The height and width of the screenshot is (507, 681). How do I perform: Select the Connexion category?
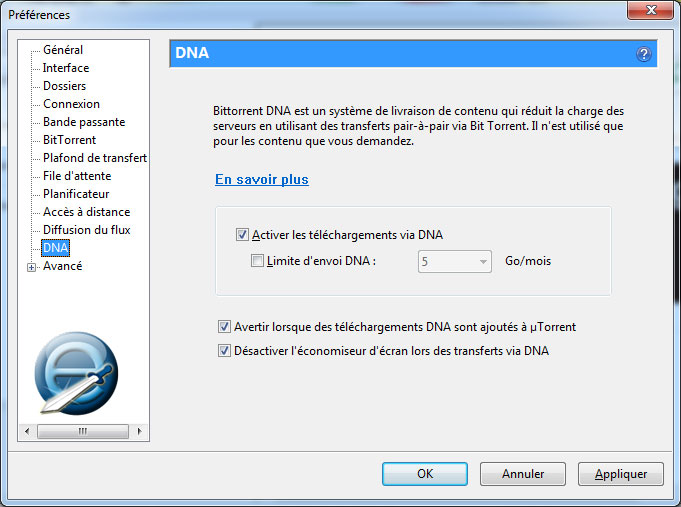coord(71,104)
